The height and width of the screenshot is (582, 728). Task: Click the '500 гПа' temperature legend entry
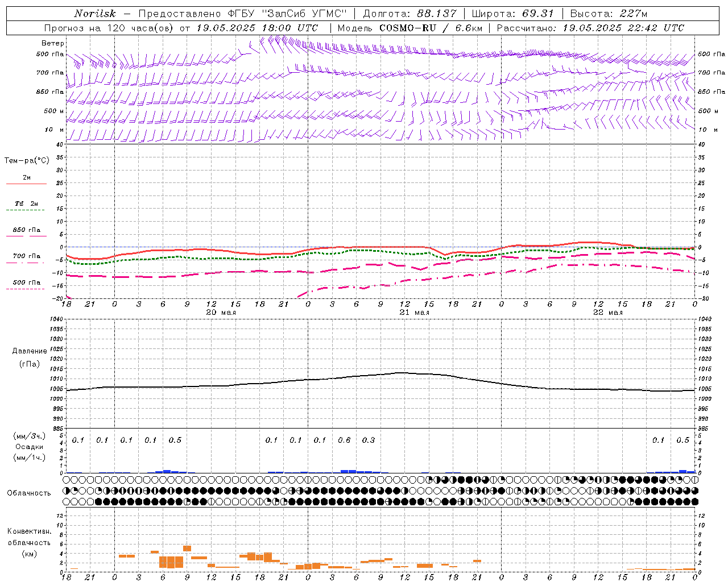click(x=26, y=282)
